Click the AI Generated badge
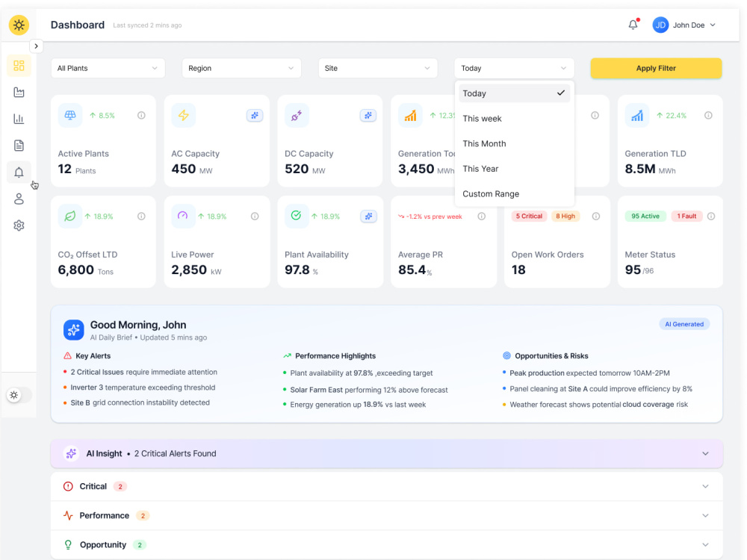Screen dimensions: 747x560 pos(684,324)
